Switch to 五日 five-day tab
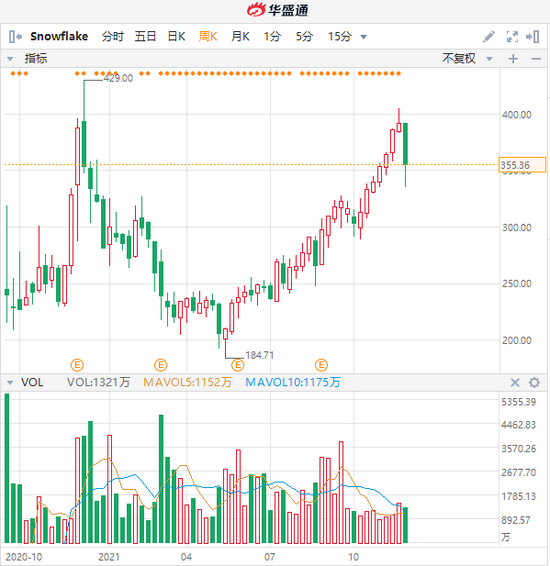 tap(145, 36)
